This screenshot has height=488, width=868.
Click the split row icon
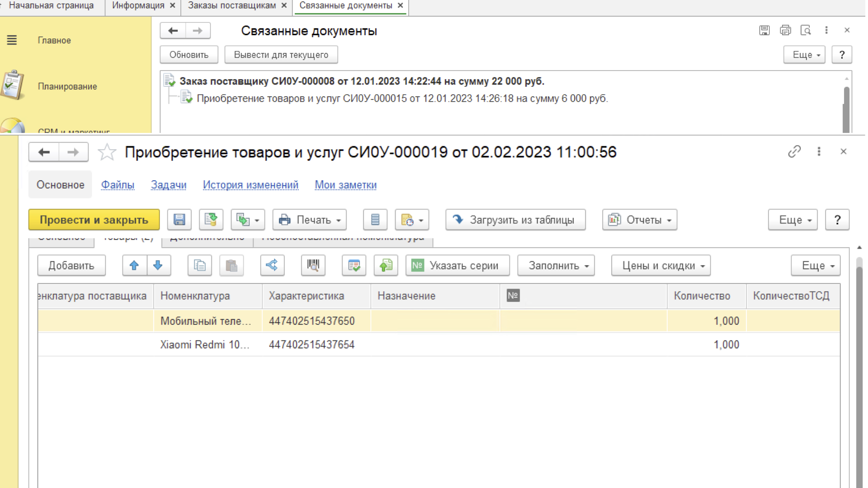point(272,266)
